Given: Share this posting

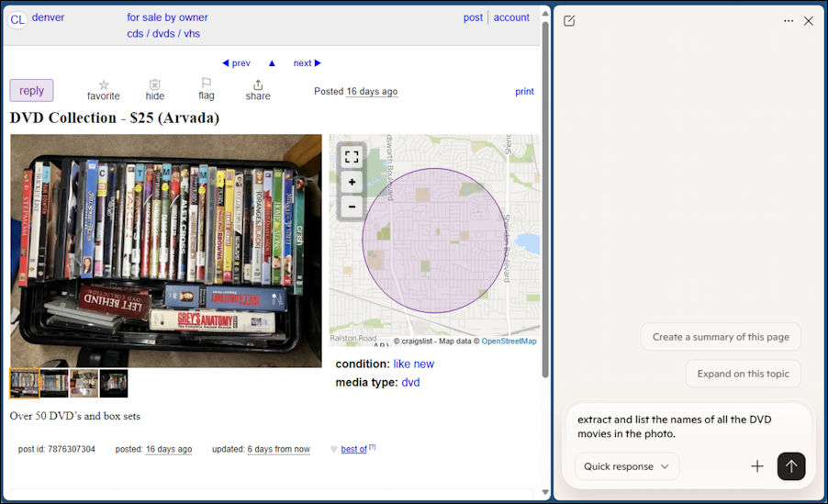Looking at the screenshot, I should 258,90.
